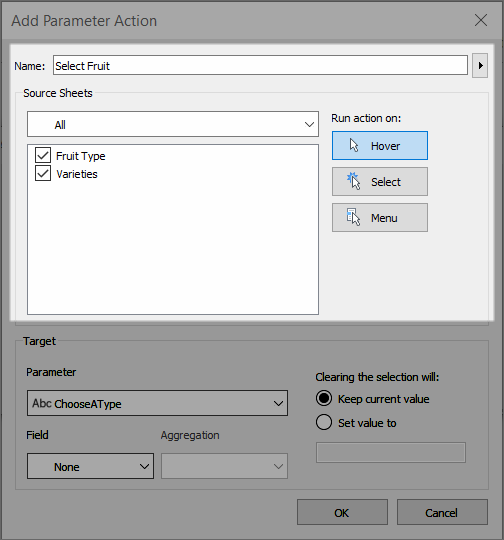Screen dimensions: 504x540
Task: Click the Hover cursor icon
Action: (x=354, y=146)
